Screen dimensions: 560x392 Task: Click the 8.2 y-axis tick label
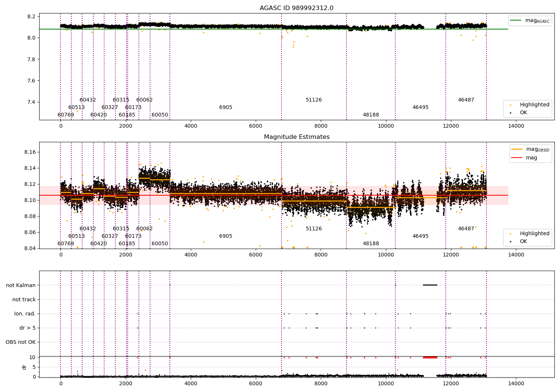click(x=31, y=16)
